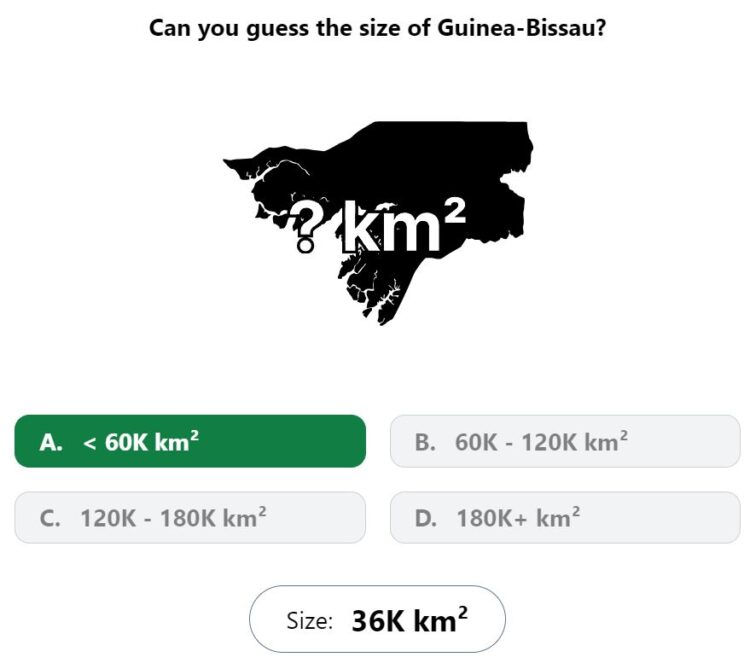Click the letter 'A.' on green answer
Viewport: 750px width, 663px height.
[x=51, y=442]
